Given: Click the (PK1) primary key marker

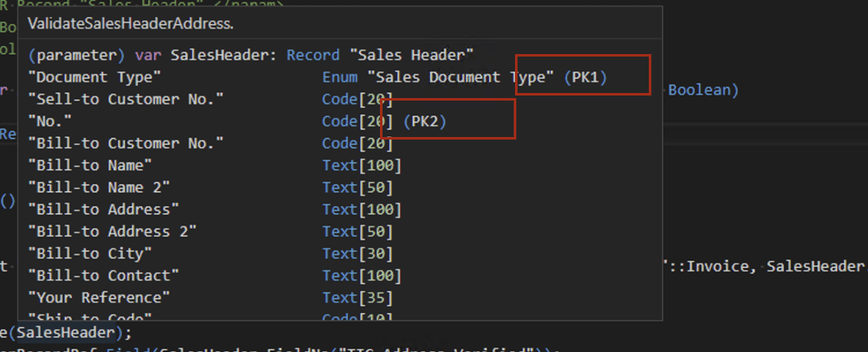Looking at the screenshot, I should pos(585,77).
